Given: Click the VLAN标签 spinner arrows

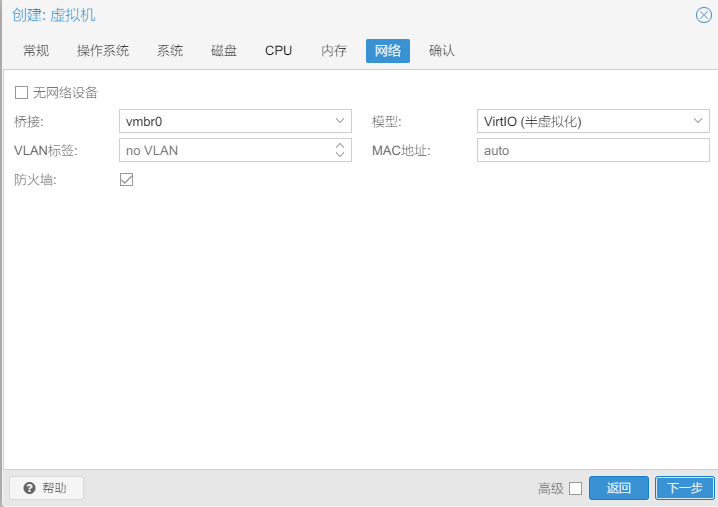Looking at the screenshot, I should tap(340, 150).
